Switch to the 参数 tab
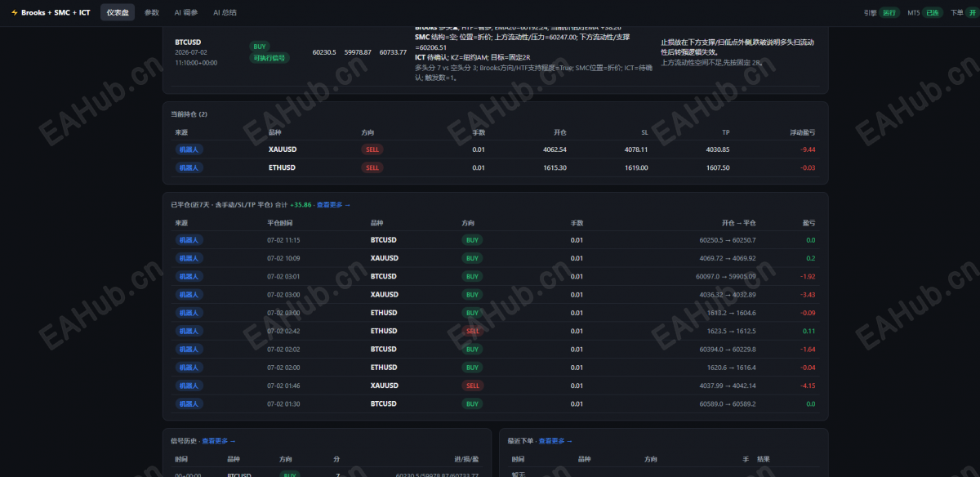This screenshot has height=477, width=980. [152, 13]
